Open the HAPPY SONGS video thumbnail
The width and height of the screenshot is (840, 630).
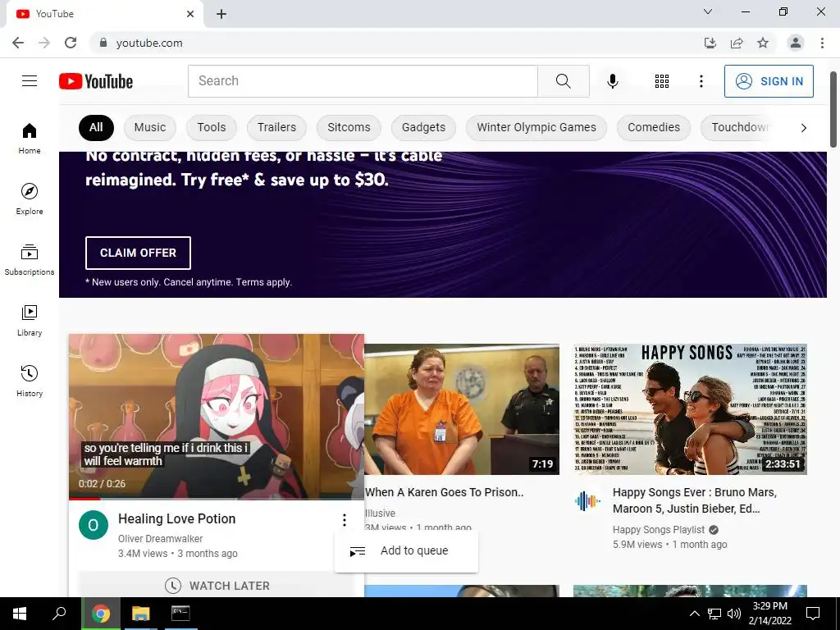click(x=690, y=409)
